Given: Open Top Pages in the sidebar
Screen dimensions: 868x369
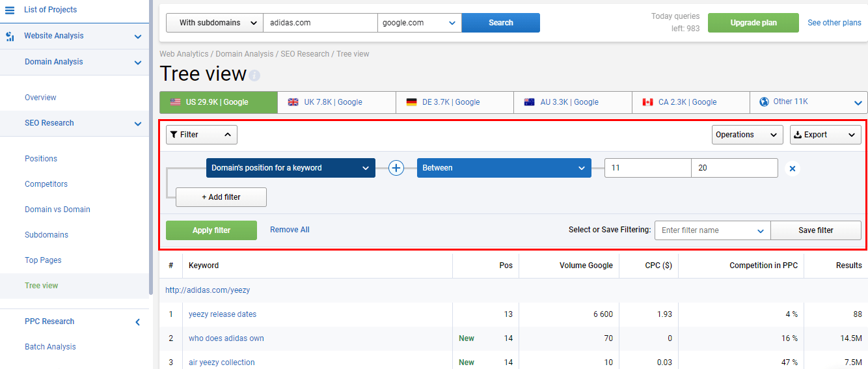Looking at the screenshot, I should (x=43, y=260).
